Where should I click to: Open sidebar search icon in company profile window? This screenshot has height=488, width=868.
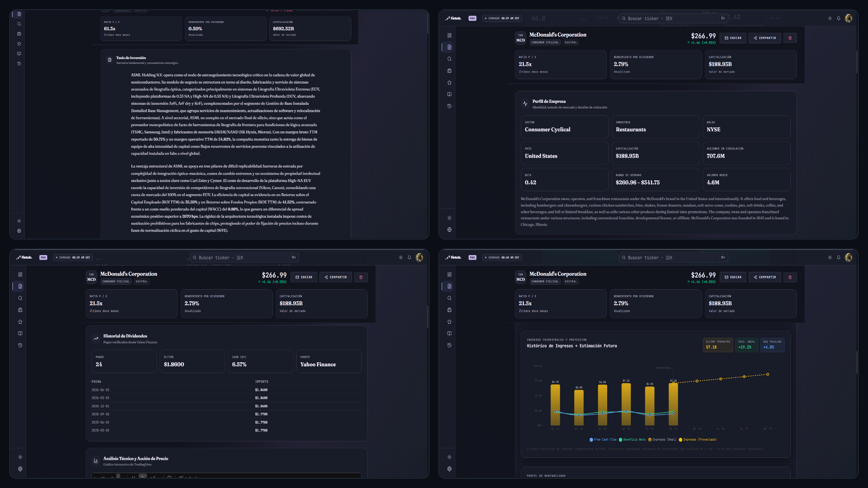tap(449, 59)
